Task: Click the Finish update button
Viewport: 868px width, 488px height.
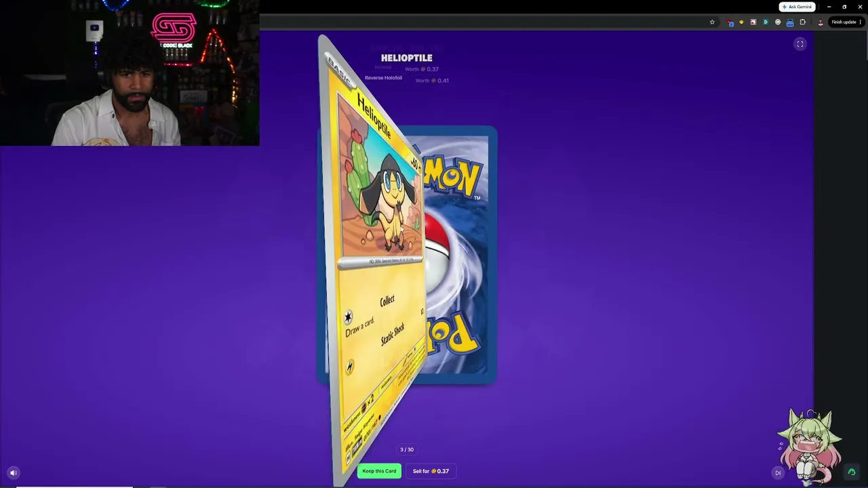Action: click(x=846, y=22)
